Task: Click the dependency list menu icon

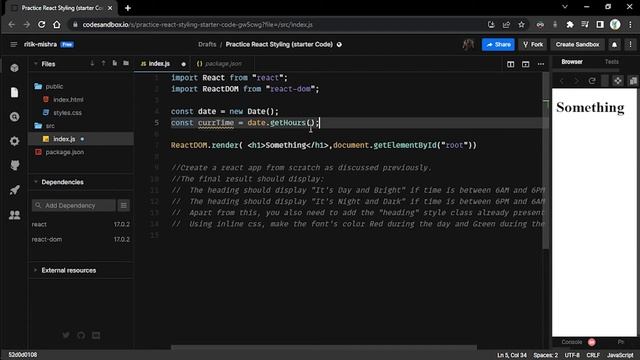Action: click(x=124, y=205)
